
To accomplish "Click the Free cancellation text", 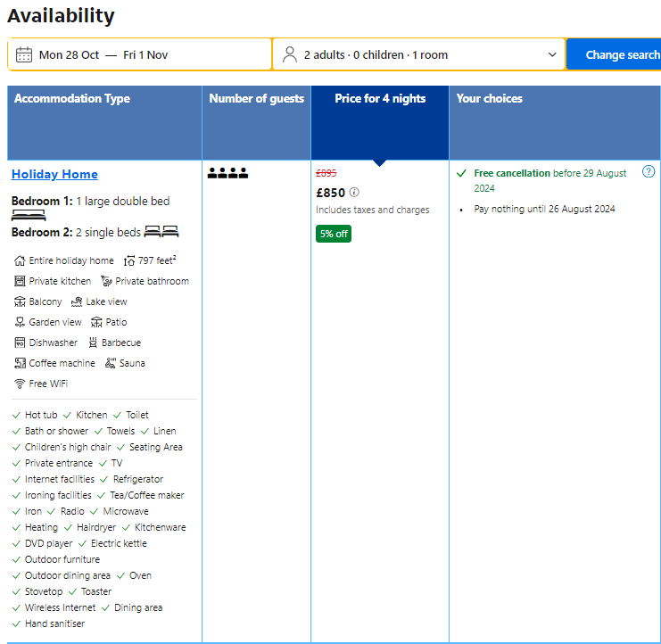I will [512, 173].
